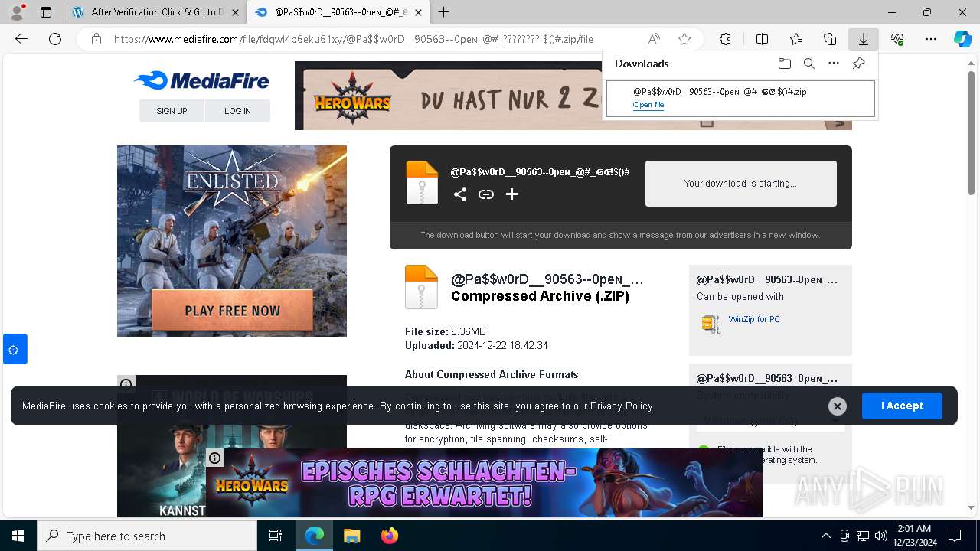The width and height of the screenshot is (980, 551).
Task: Toggle the Downloads toolbar button
Action: coord(864,39)
